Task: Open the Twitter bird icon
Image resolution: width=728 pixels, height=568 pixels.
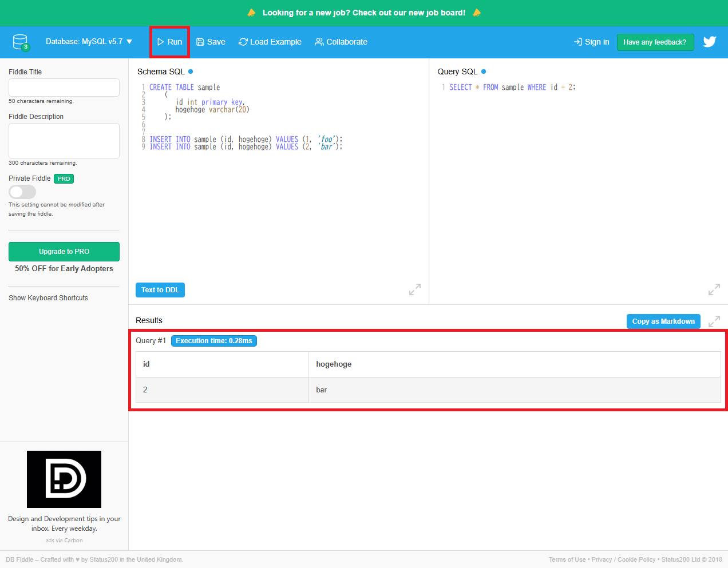Action: [710, 42]
